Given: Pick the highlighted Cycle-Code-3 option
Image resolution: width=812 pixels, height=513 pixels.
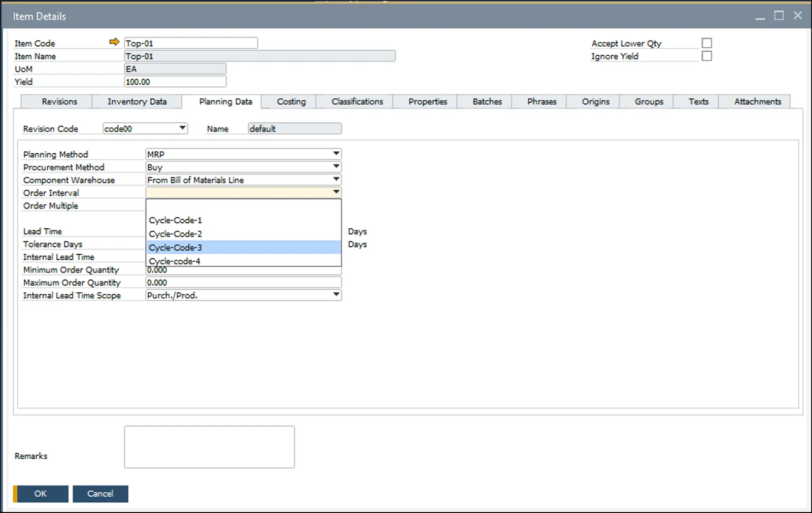Looking at the screenshot, I should pyautogui.click(x=244, y=247).
